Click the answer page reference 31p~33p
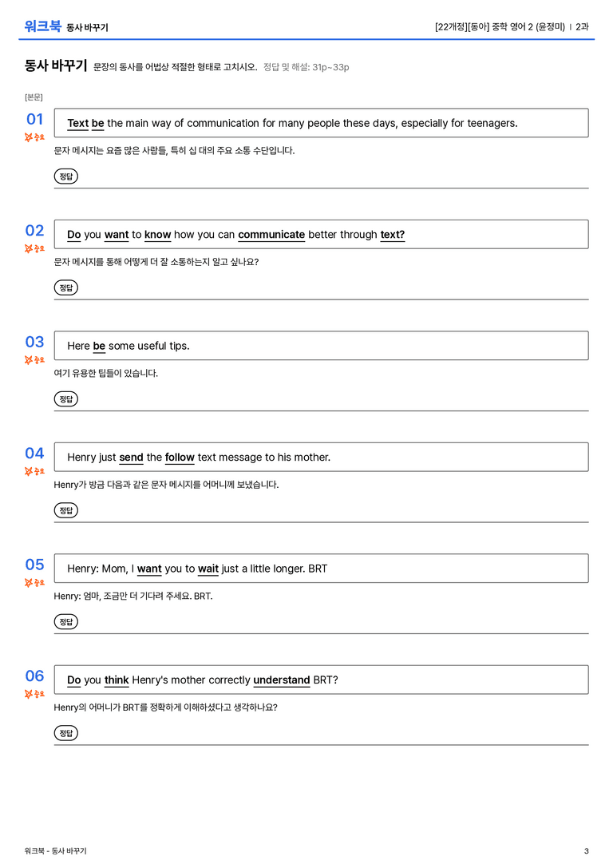This screenshot has height=868, width=613. [x=330, y=67]
